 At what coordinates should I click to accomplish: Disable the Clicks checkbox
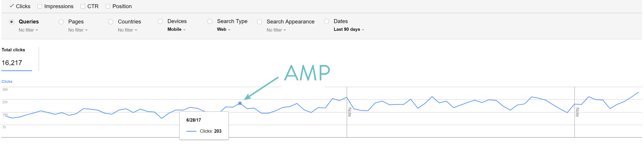[11, 6]
